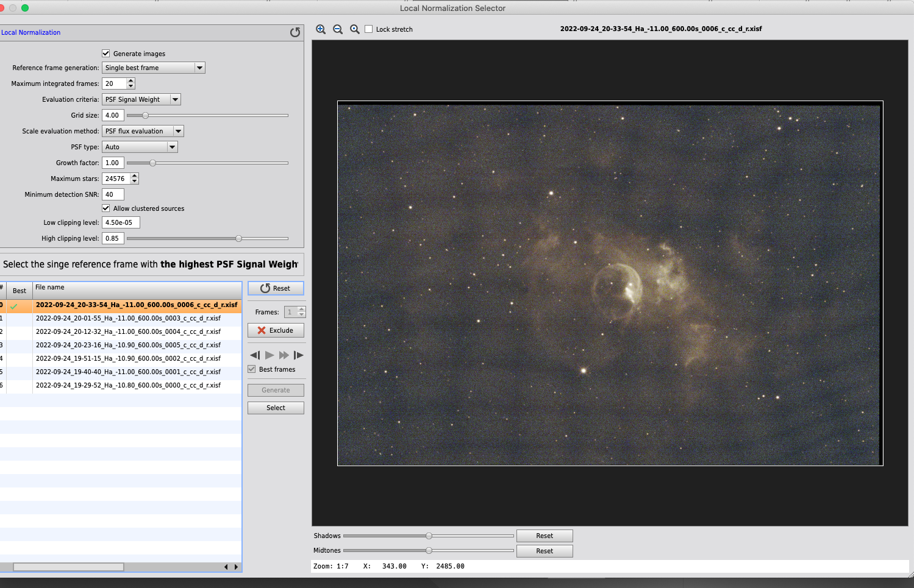This screenshot has height=588, width=914.
Task: Step to the previous frame
Action: click(x=255, y=355)
